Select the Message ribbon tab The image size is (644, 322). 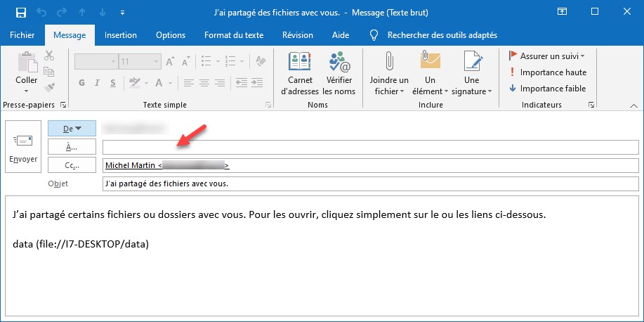tap(70, 35)
